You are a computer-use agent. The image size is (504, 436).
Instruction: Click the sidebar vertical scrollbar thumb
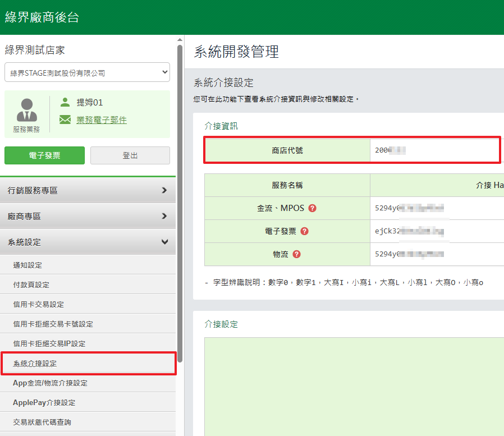[x=180, y=203]
